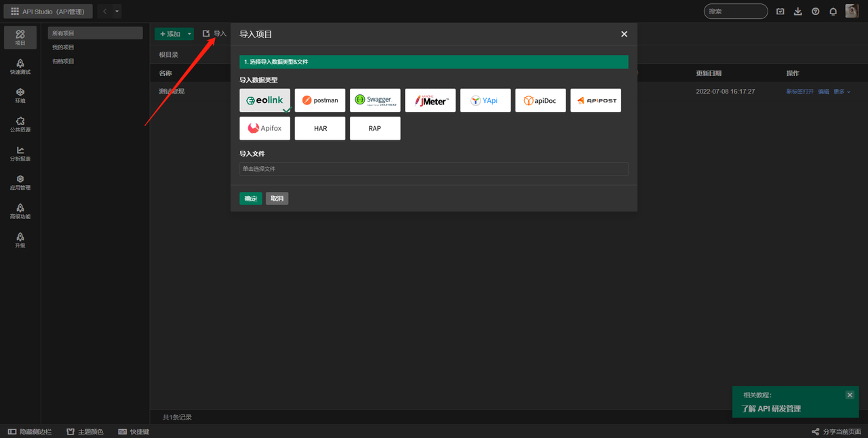Close the 相关教程 tutorial popup

click(850, 395)
